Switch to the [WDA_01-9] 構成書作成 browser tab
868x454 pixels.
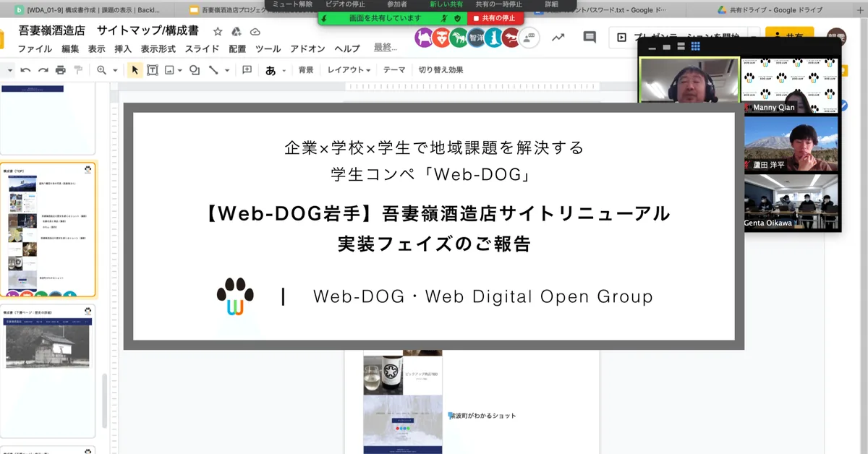coord(87,10)
